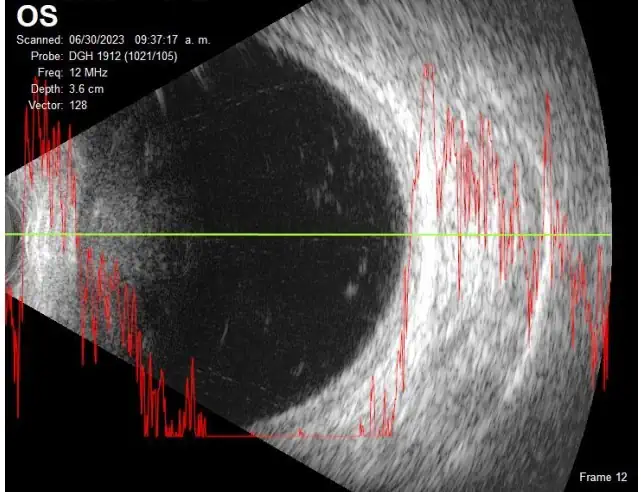Select the scanned date 06/30/2023
Viewport: 641px width, 492px height.
pos(96,40)
